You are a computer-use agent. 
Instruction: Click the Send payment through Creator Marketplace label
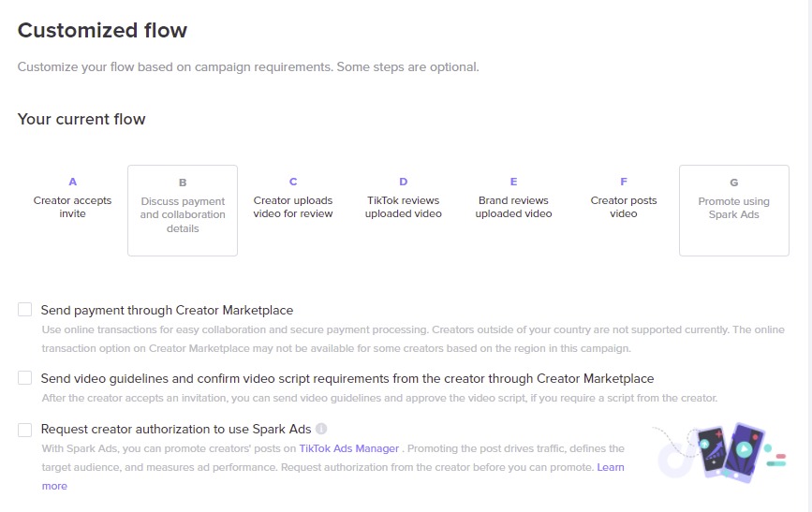[x=167, y=310]
